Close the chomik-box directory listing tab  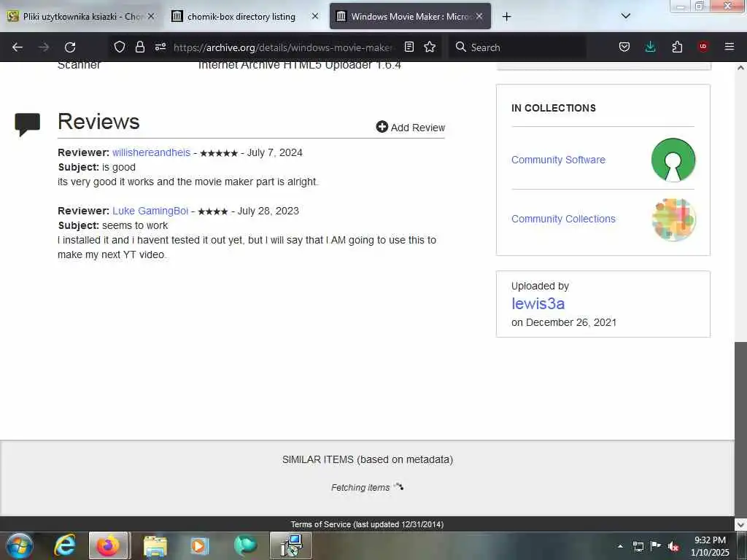(x=315, y=16)
